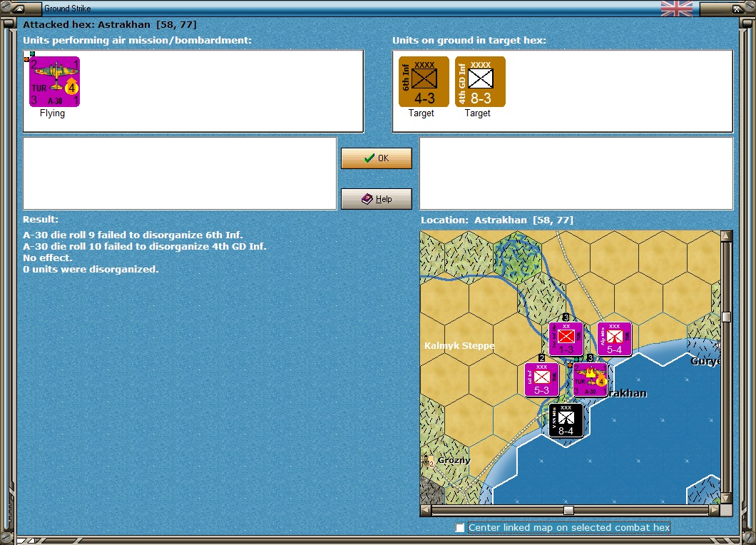The width and height of the screenshot is (756, 545).
Task: Click the British flag icon in title bar
Action: click(x=676, y=9)
